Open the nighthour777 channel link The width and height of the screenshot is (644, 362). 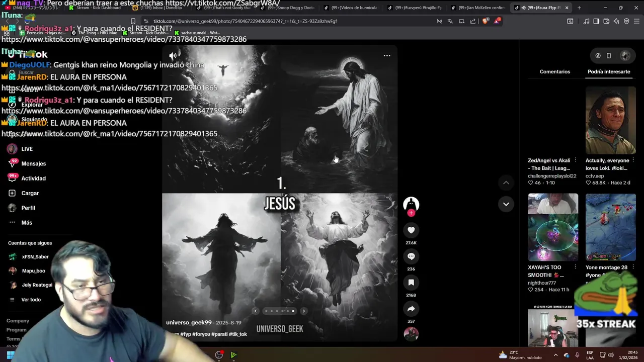542,283
